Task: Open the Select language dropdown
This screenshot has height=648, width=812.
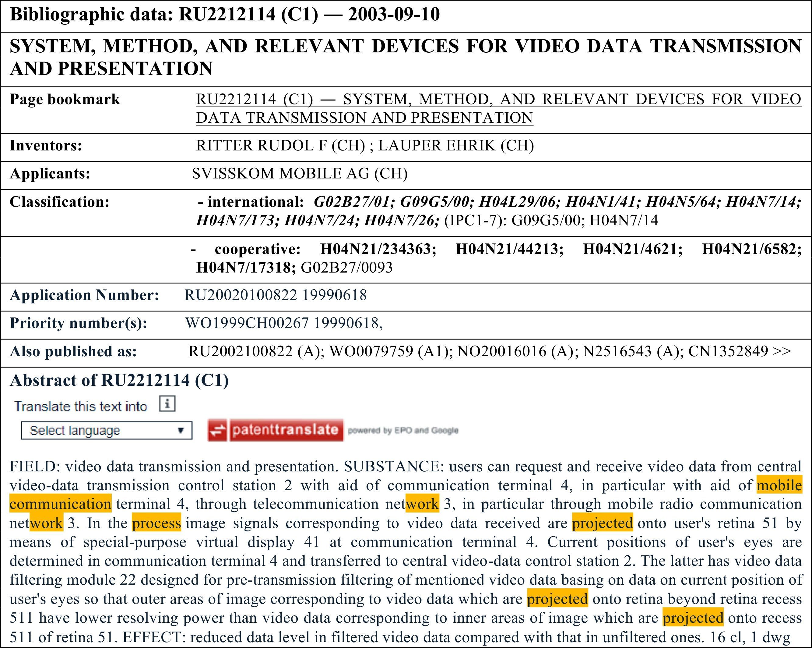Action: (x=107, y=431)
